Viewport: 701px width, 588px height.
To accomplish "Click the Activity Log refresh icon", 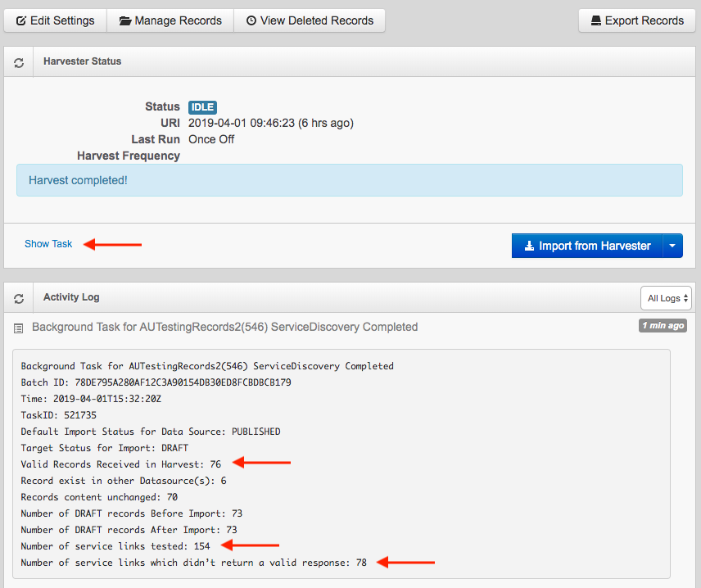I will coord(19,298).
